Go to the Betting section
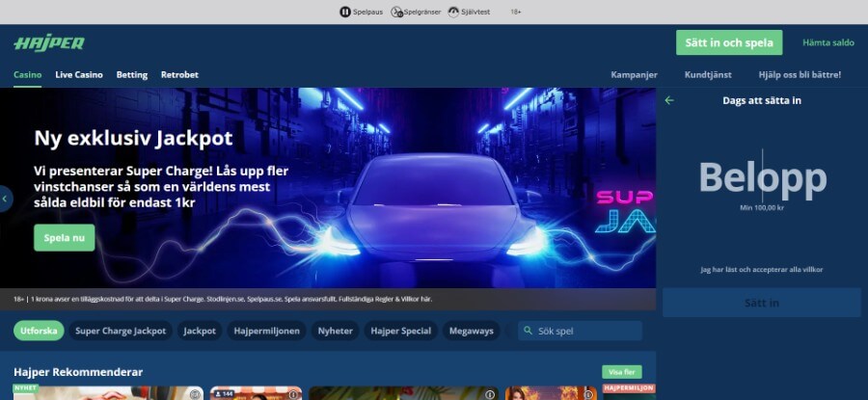The height and width of the screenshot is (400, 868). point(132,74)
